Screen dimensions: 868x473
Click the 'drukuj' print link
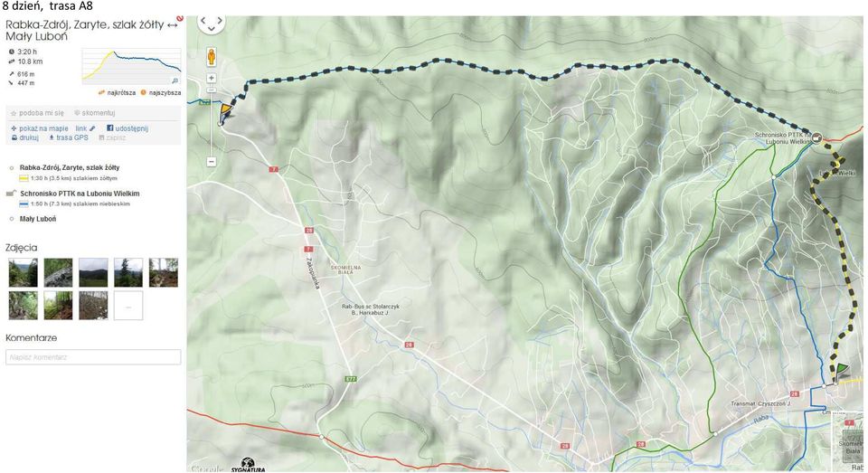pyautogui.click(x=25, y=137)
